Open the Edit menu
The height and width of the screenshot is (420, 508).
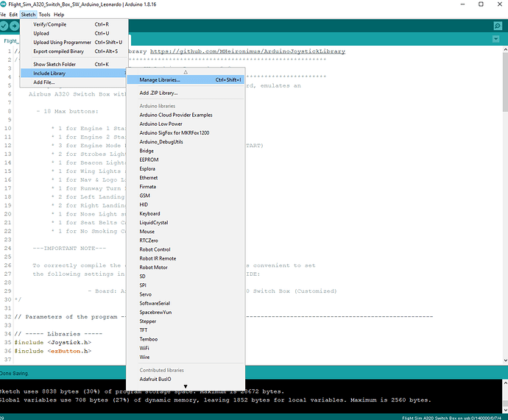[x=13, y=15]
